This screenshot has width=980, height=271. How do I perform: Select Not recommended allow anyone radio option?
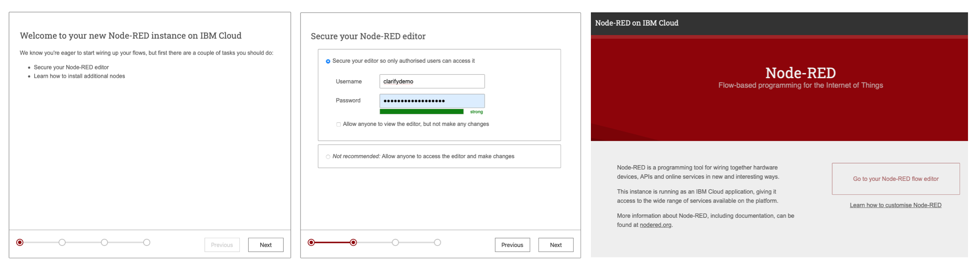pyautogui.click(x=328, y=157)
